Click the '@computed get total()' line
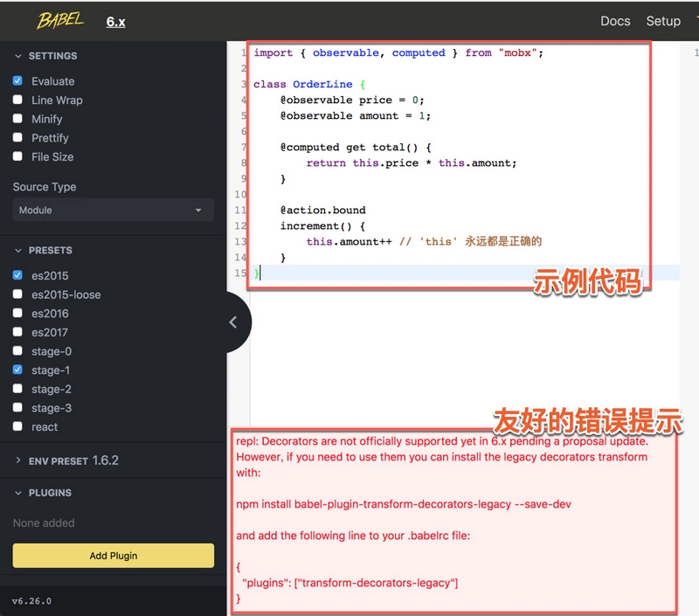Viewport: 699px width, 616px height. pos(356,148)
